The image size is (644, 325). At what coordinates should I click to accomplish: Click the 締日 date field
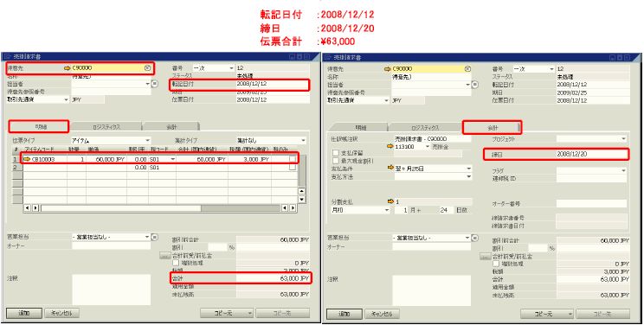click(x=592, y=155)
